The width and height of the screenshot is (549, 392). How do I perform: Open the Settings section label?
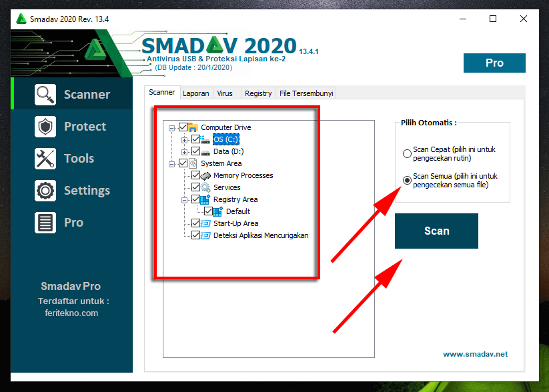87,191
